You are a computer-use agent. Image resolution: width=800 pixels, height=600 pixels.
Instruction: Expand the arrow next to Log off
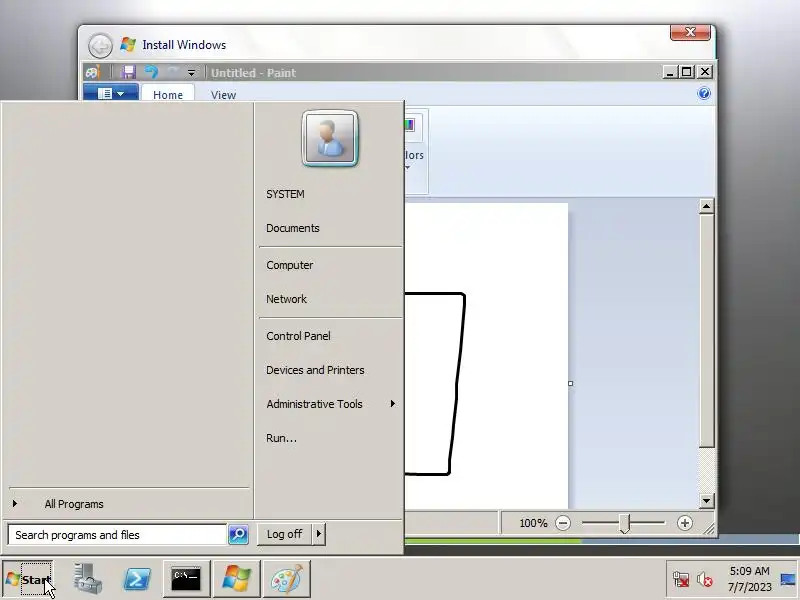pyautogui.click(x=318, y=534)
